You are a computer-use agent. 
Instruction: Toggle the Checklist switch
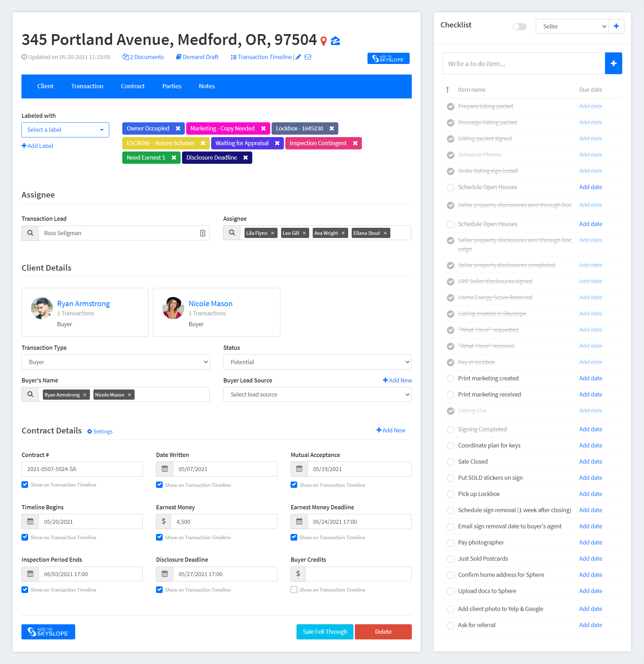pyautogui.click(x=519, y=27)
